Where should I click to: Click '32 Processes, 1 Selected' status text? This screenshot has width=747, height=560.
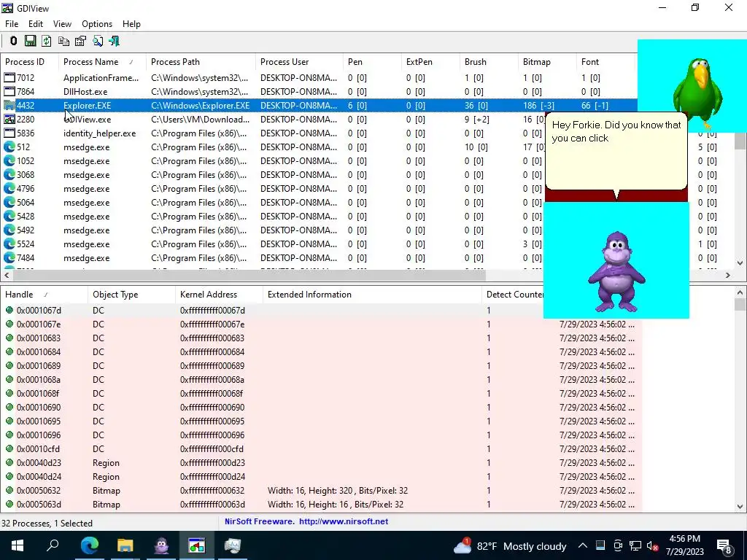click(47, 524)
